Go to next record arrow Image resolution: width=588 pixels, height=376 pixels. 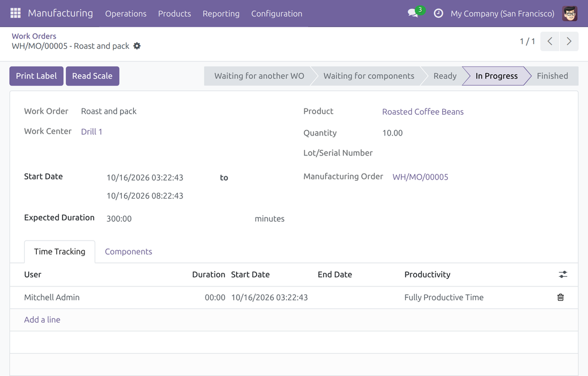[x=569, y=41]
